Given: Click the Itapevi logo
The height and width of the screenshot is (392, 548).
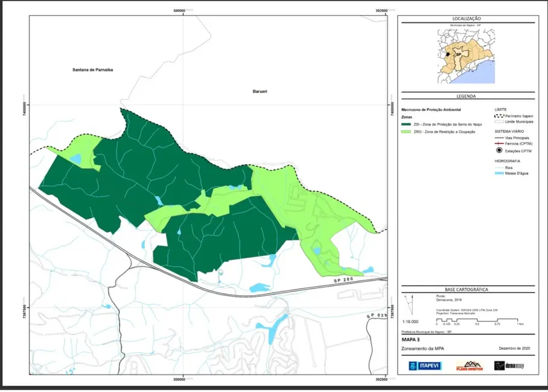Looking at the screenshot, I should (425, 366).
